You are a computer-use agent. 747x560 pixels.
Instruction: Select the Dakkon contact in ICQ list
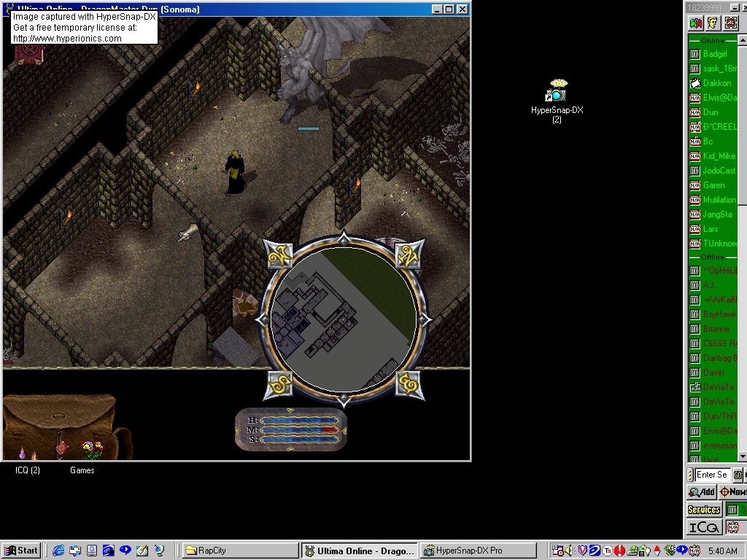(x=716, y=83)
